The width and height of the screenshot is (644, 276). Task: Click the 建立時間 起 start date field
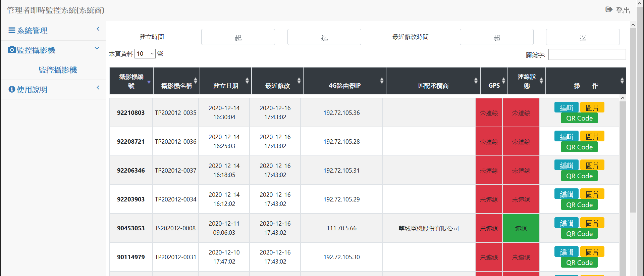(x=238, y=37)
